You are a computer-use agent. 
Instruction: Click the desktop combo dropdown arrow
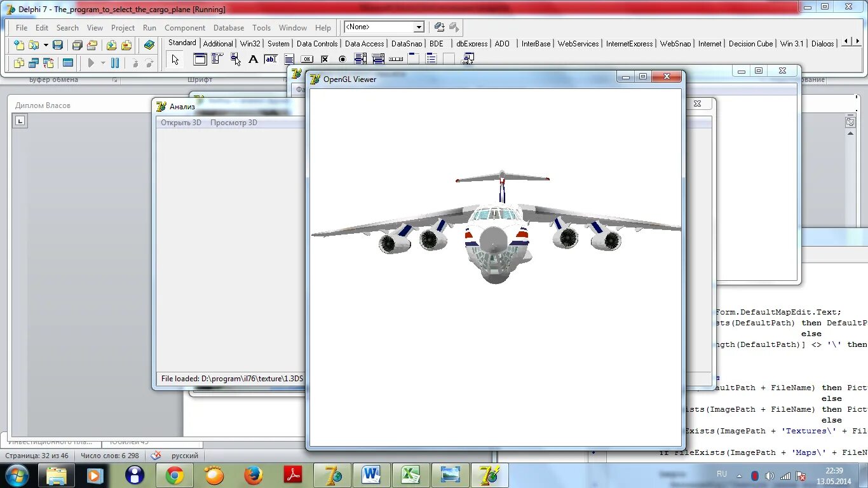click(419, 27)
